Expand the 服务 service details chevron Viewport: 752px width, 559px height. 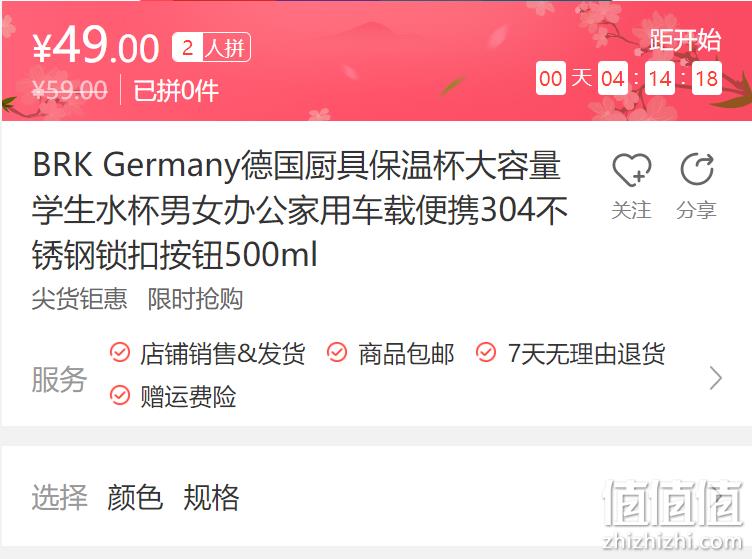[x=716, y=379]
